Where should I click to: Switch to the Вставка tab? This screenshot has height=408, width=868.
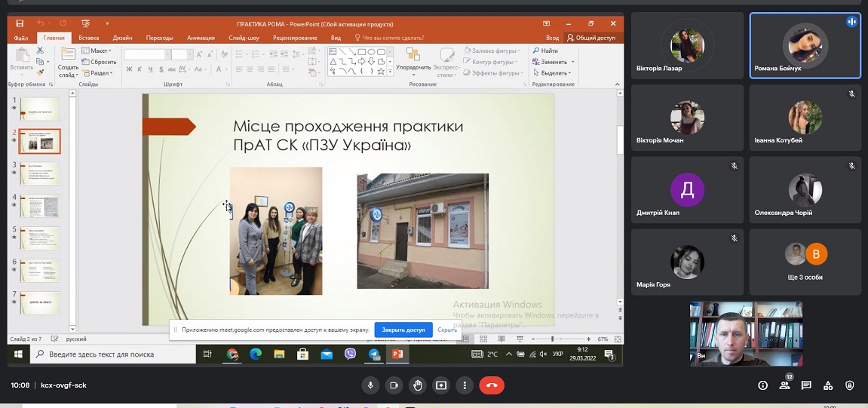[x=88, y=38]
